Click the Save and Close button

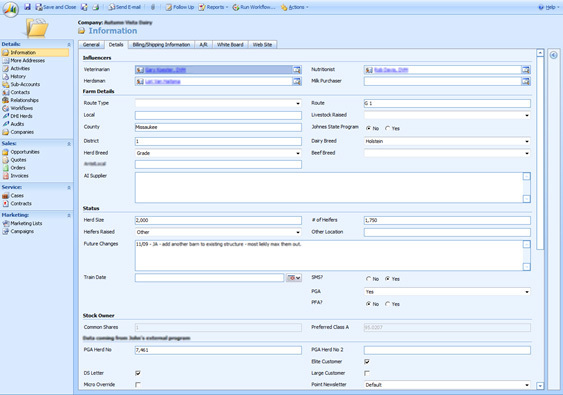(x=56, y=7)
